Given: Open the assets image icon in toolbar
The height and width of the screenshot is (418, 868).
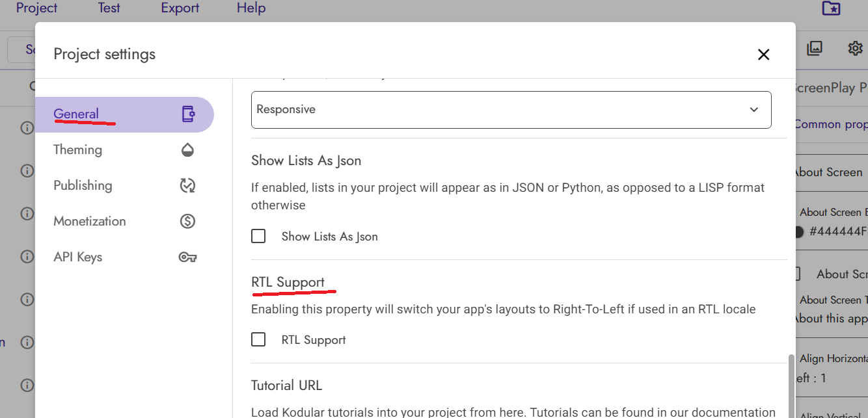Looking at the screenshot, I should click(815, 48).
